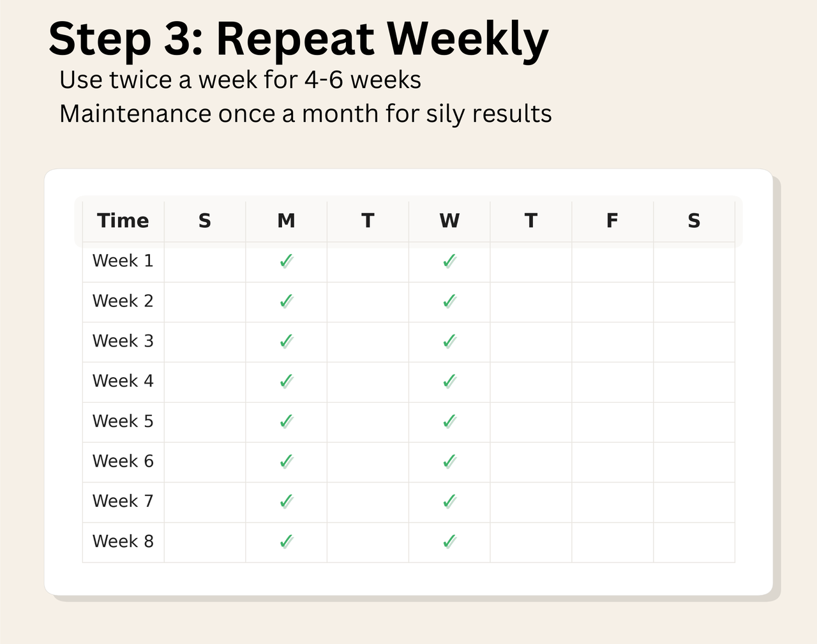Viewport: 817px width, 644px height.
Task: Uncheck the Week 8 Monday checkmark
Action: tap(287, 542)
